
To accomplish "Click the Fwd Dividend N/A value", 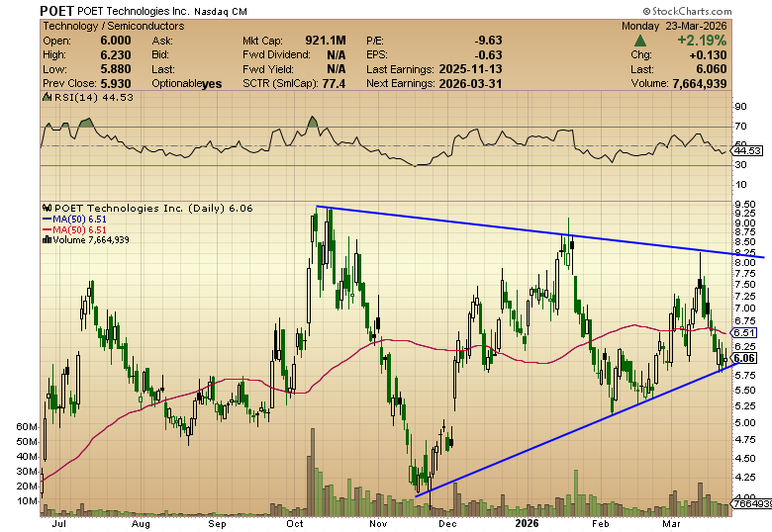I will click(x=337, y=54).
